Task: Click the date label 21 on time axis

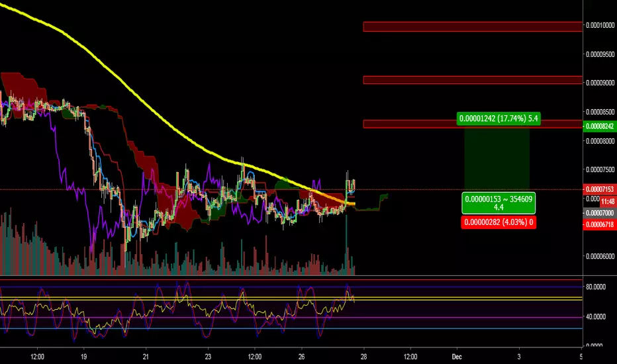Action: [146, 357]
